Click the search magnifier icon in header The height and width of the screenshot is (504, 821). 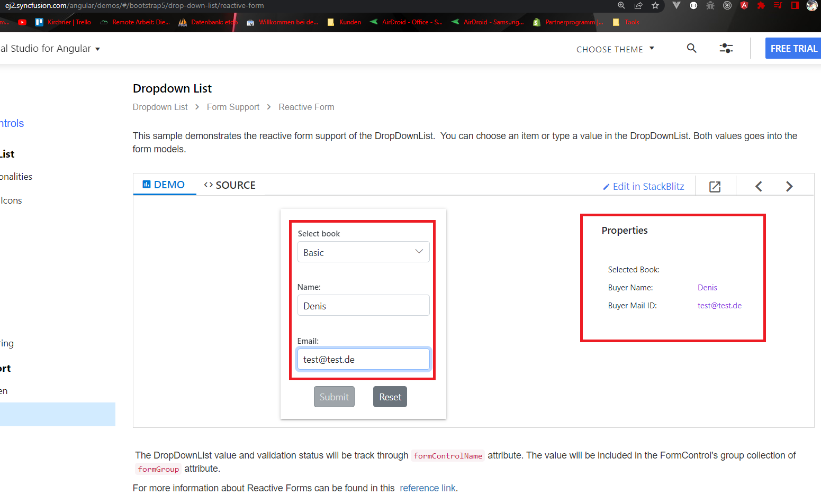tap(691, 48)
